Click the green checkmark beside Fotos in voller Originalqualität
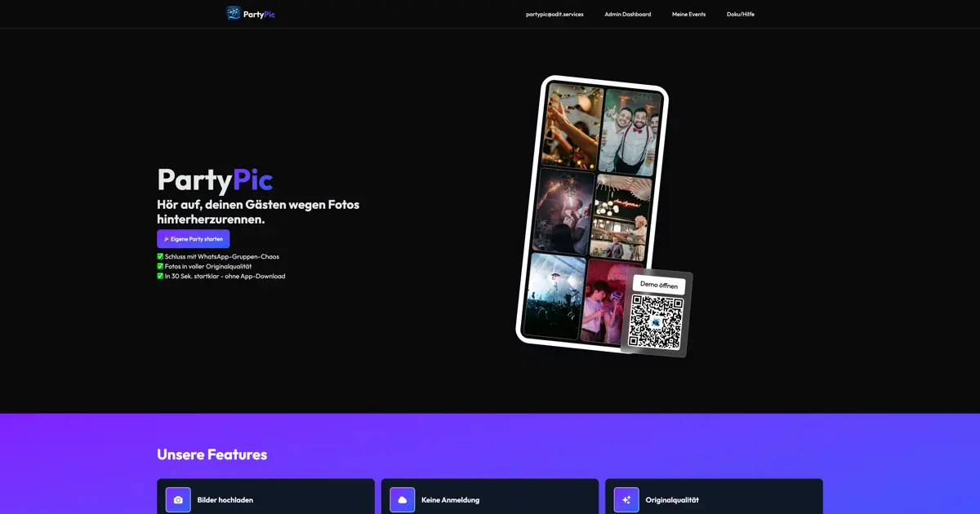980x514 pixels. pos(160,266)
